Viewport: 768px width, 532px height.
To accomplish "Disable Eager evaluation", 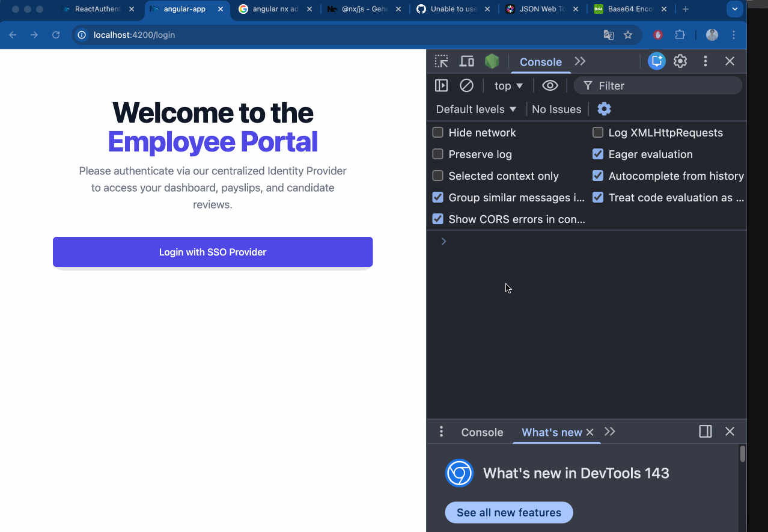I will 597,154.
